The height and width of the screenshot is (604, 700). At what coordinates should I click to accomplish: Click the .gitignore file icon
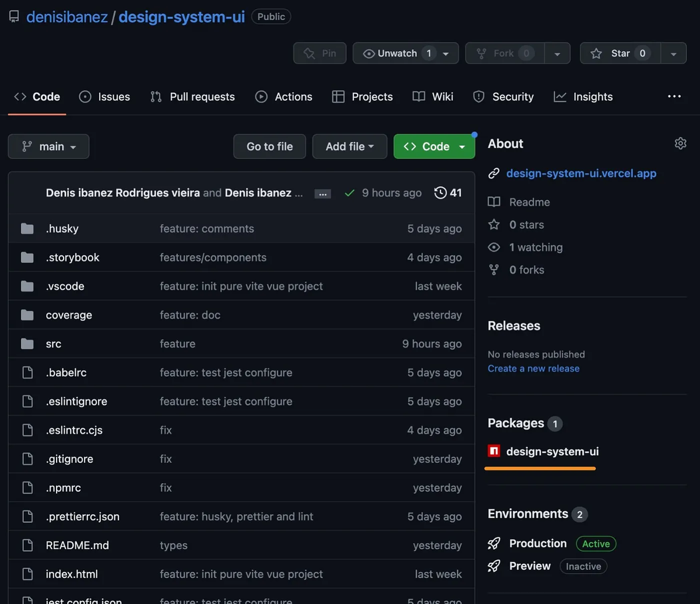tap(27, 459)
